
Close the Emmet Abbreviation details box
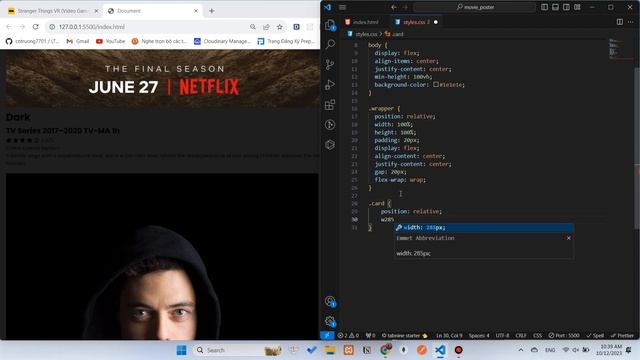(x=569, y=238)
